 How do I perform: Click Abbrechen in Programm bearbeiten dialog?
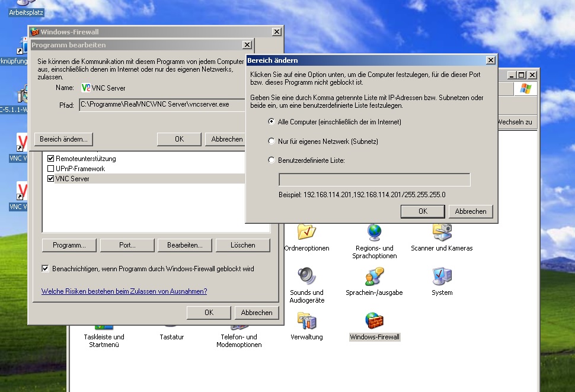225,139
